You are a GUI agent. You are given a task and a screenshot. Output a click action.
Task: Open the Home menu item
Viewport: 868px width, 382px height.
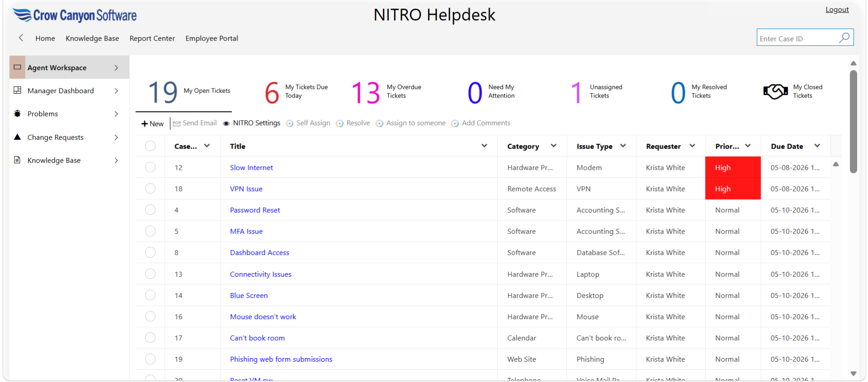tap(45, 38)
